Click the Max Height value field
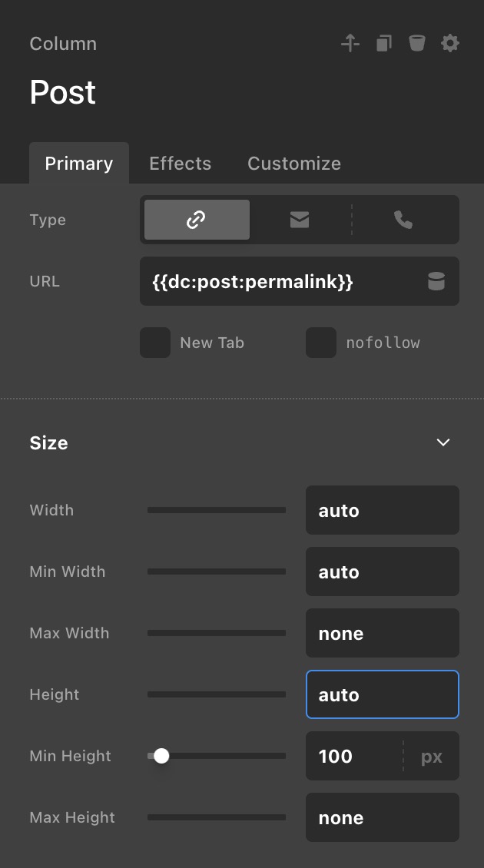Screen dimensions: 484x868 pos(382,818)
